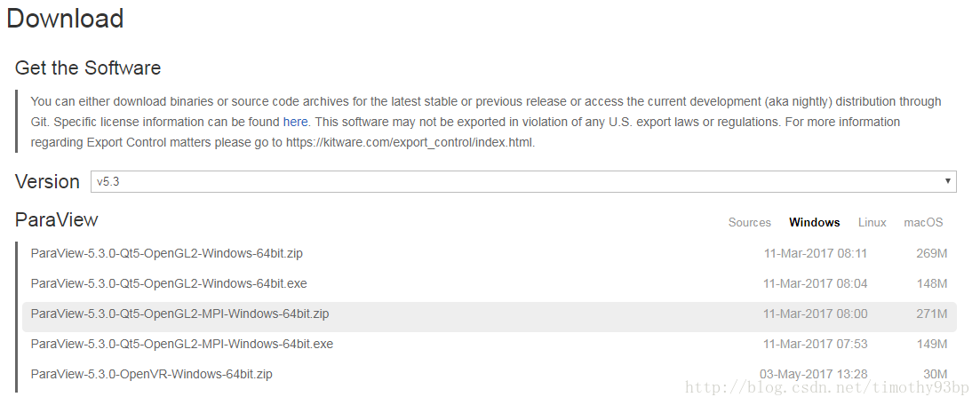
Task: Select the Windows platform tab
Action: click(x=814, y=222)
